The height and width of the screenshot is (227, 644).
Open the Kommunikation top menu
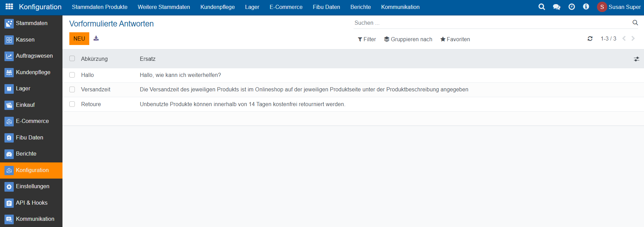(400, 7)
